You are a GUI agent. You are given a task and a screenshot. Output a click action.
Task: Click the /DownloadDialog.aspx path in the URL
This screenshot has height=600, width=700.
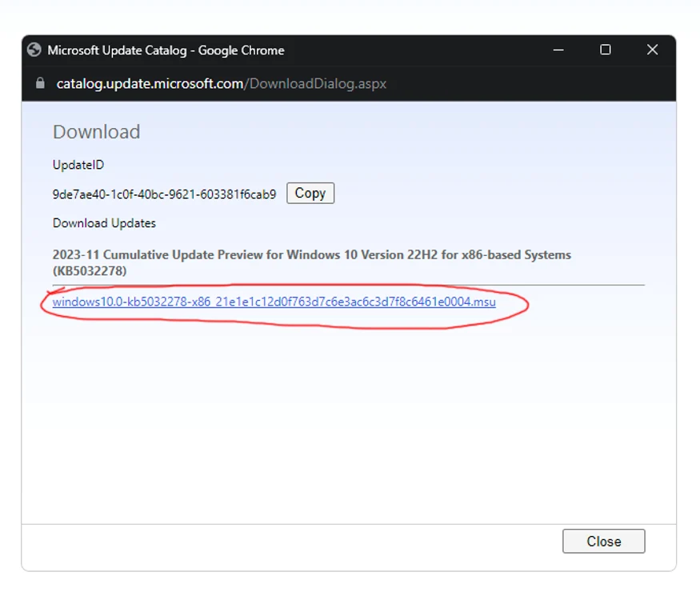point(315,83)
